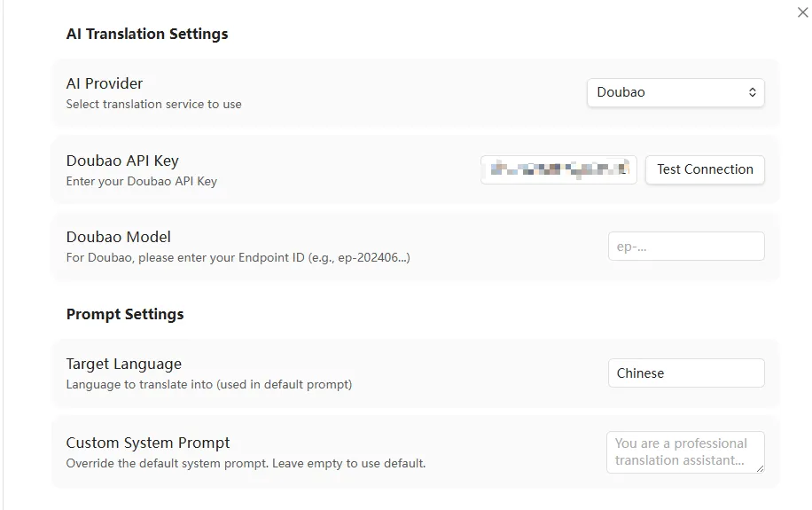Click the 'Enter your Doubao API Key' description
Viewport: 812px width, 510px height.
(x=142, y=181)
